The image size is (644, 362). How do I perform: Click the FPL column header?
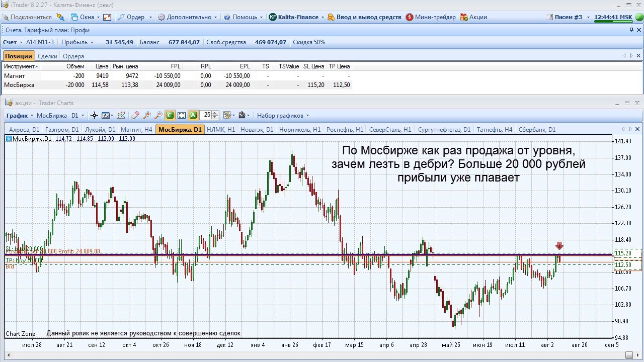click(x=175, y=66)
